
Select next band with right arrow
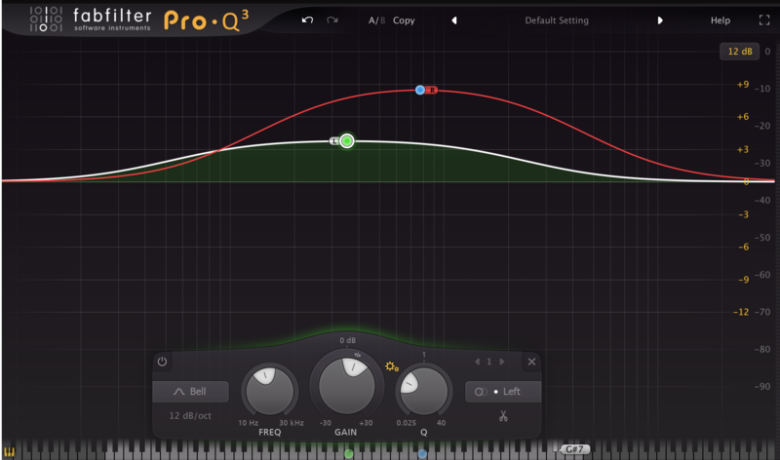(502, 362)
